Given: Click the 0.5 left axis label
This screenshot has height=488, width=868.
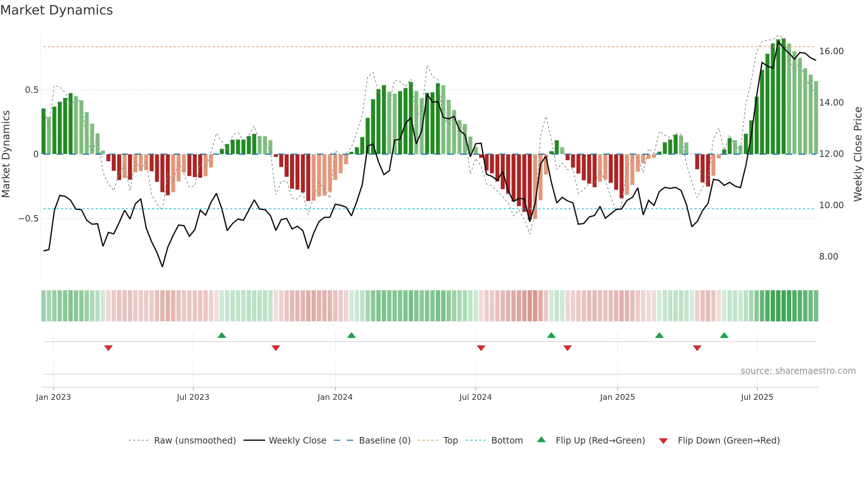Looking at the screenshot, I should point(32,90).
